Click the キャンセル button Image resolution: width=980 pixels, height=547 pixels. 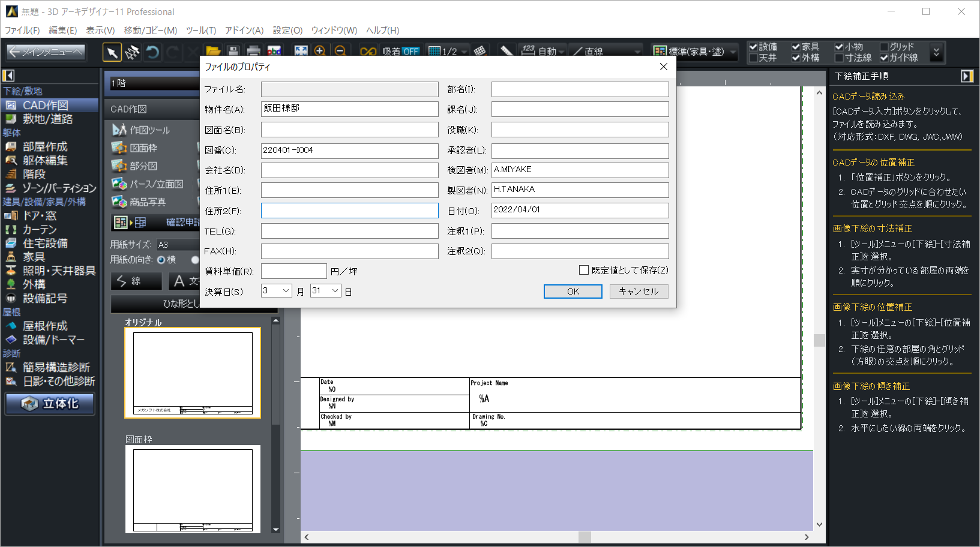pyautogui.click(x=639, y=291)
